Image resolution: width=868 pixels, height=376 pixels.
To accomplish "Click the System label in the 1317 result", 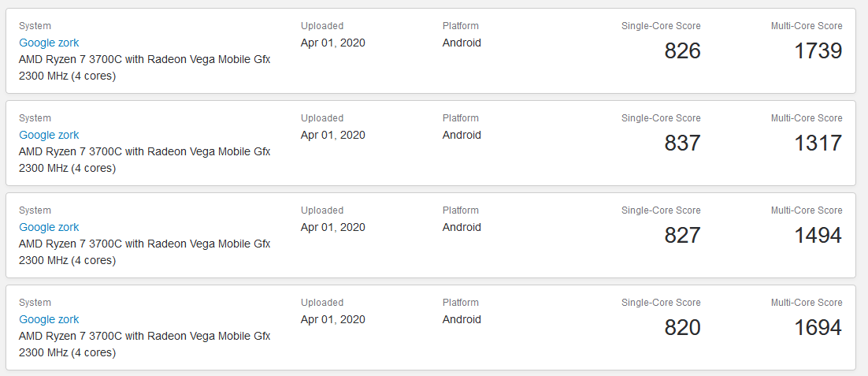I will click(35, 118).
